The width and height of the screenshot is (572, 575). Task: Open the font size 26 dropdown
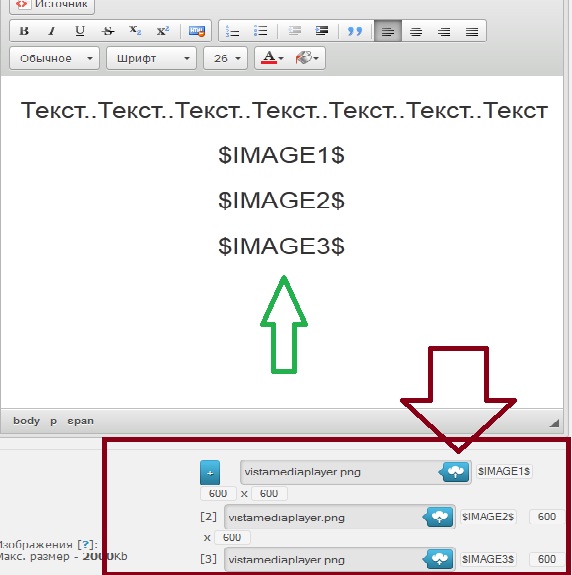pyautogui.click(x=226, y=58)
